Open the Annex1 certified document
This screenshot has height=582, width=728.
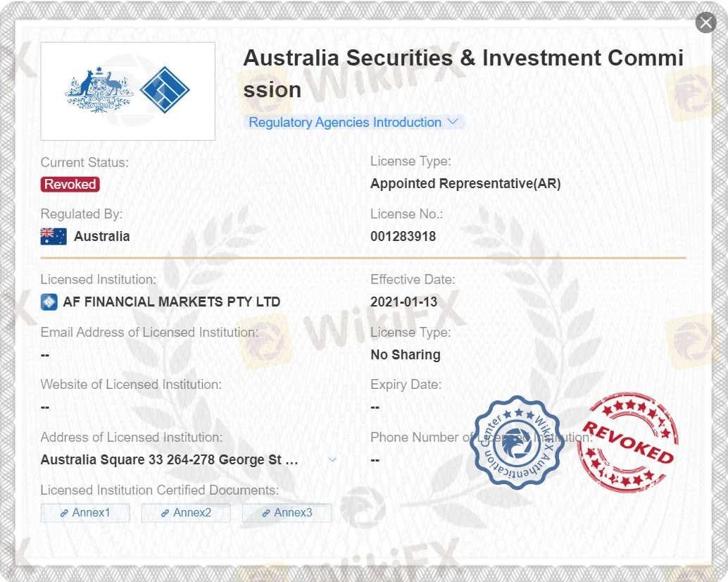pos(85,513)
